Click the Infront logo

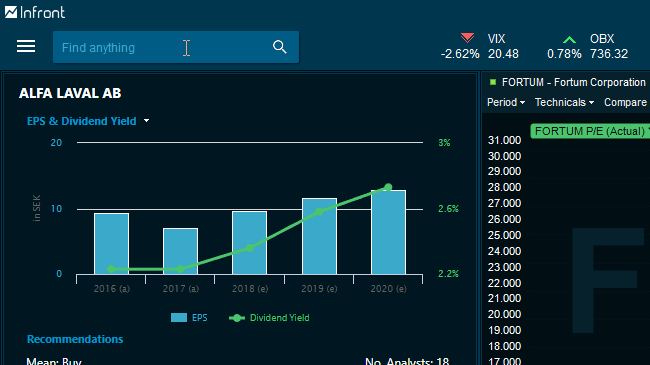tap(35, 12)
